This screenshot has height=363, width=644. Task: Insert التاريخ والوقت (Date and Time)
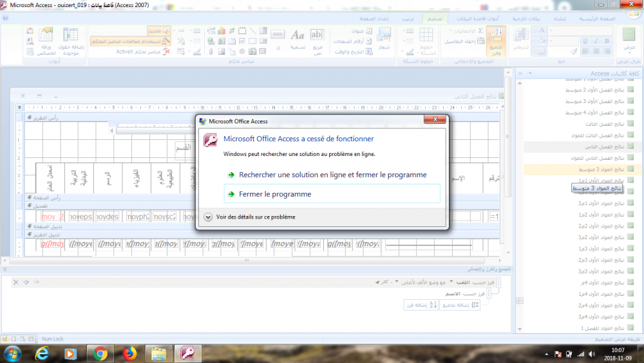[353, 52]
